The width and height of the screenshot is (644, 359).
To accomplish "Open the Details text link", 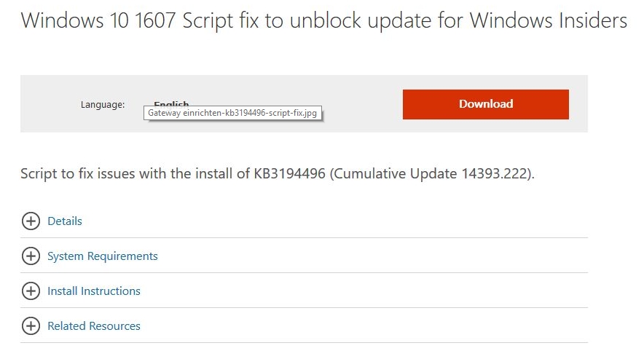I will point(65,221).
